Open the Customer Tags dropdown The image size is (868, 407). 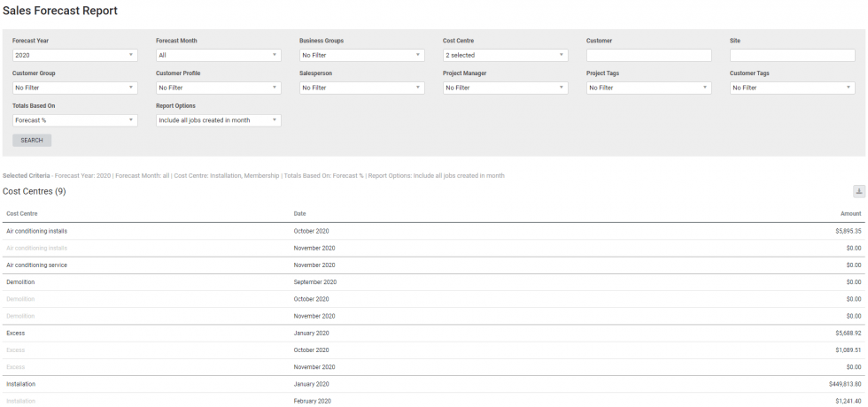(793, 88)
